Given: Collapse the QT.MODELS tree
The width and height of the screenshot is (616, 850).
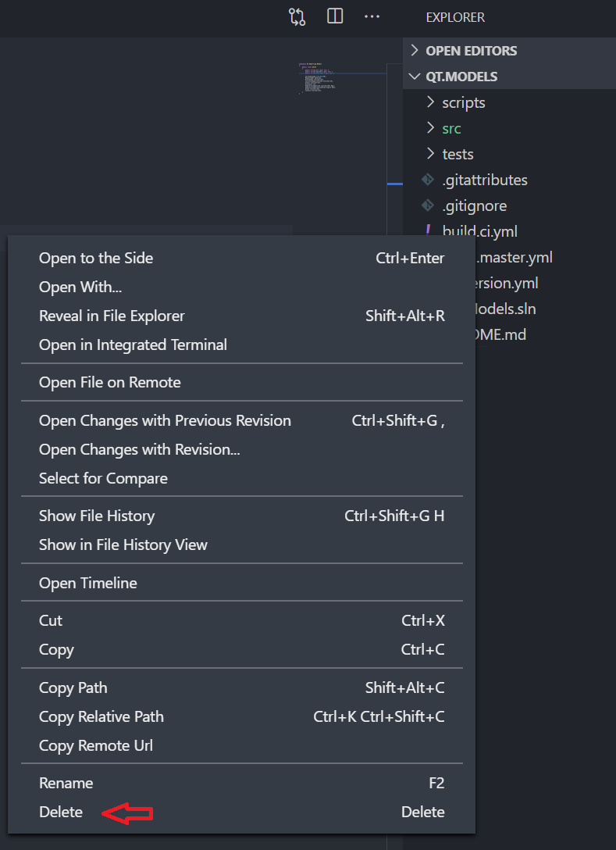Looking at the screenshot, I should pyautogui.click(x=415, y=76).
